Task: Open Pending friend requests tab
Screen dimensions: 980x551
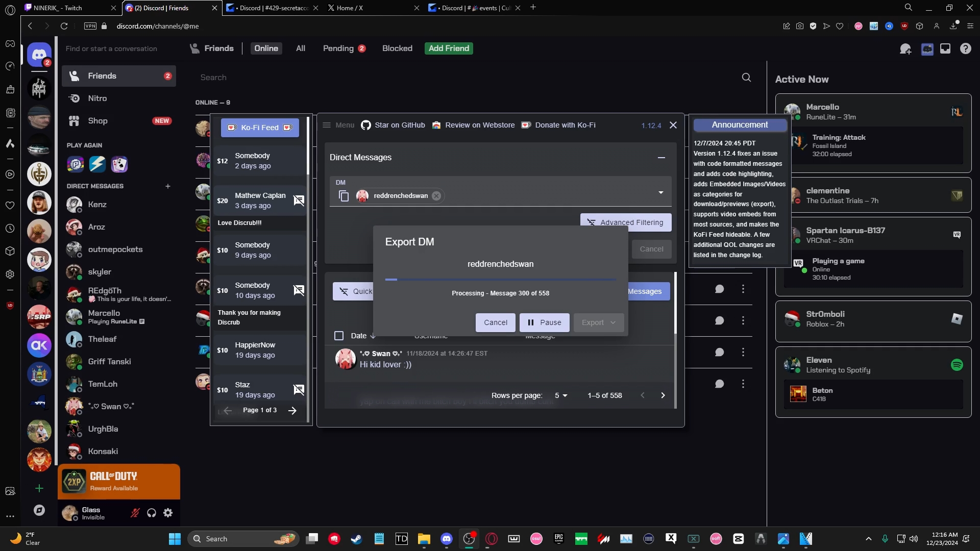Action: 344,48
